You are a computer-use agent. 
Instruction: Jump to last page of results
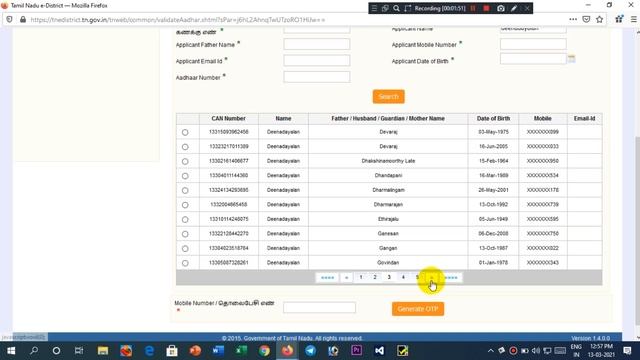pos(451,278)
